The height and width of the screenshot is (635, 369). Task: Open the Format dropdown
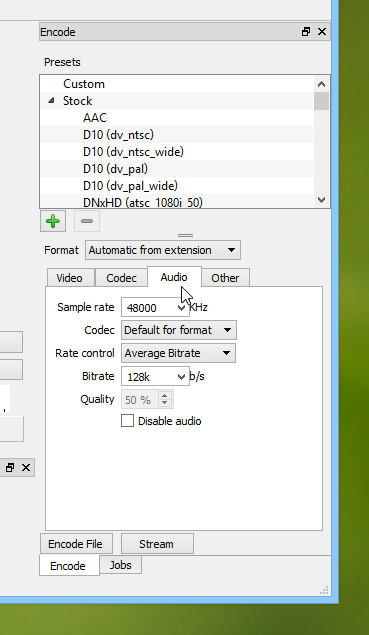[163, 250]
